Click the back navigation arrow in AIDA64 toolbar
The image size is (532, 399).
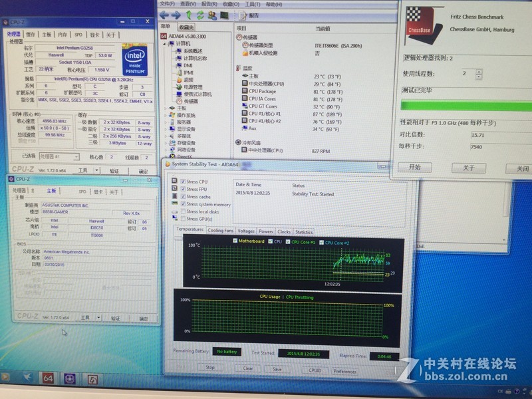click(x=164, y=15)
